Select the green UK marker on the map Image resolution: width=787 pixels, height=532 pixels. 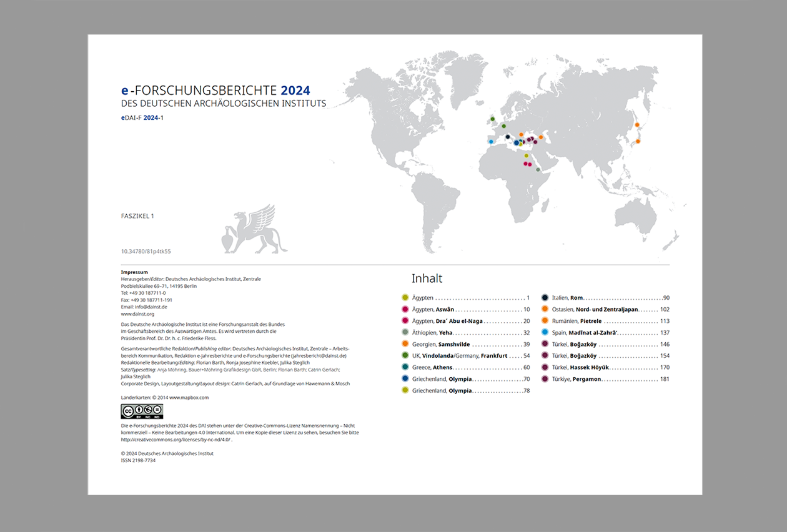point(492,119)
